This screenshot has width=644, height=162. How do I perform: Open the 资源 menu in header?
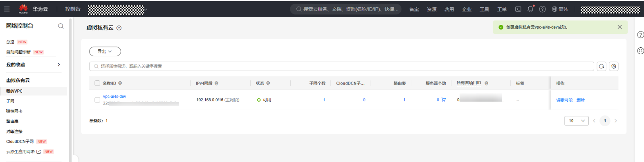(432, 9)
